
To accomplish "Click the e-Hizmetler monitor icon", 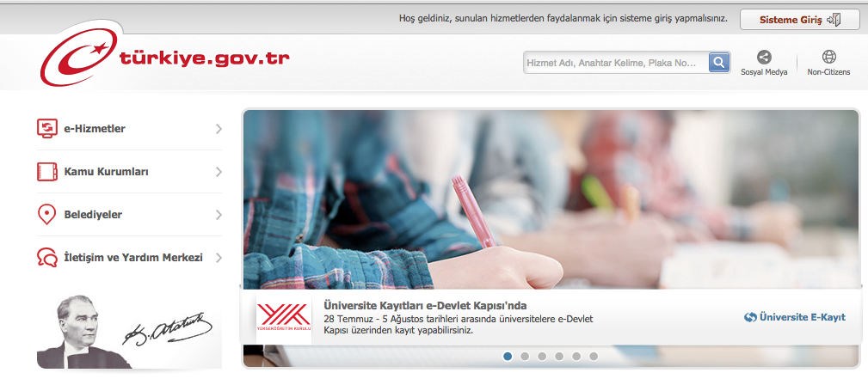I will [46, 129].
